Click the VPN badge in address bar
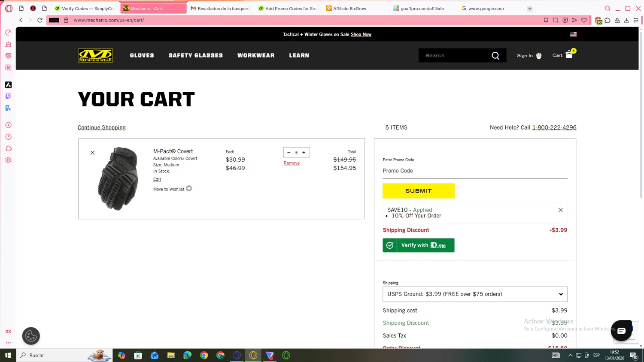The height and width of the screenshot is (362, 644). click(x=54, y=20)
